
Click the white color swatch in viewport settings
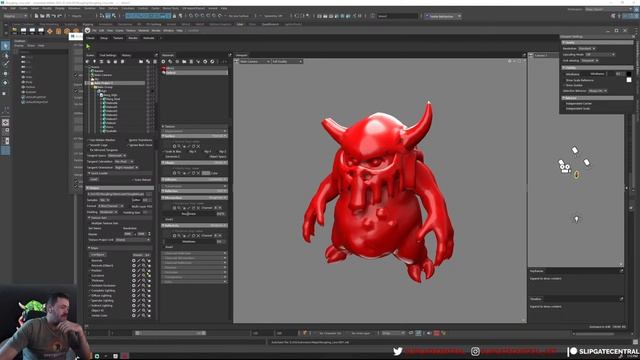point(629,80)
